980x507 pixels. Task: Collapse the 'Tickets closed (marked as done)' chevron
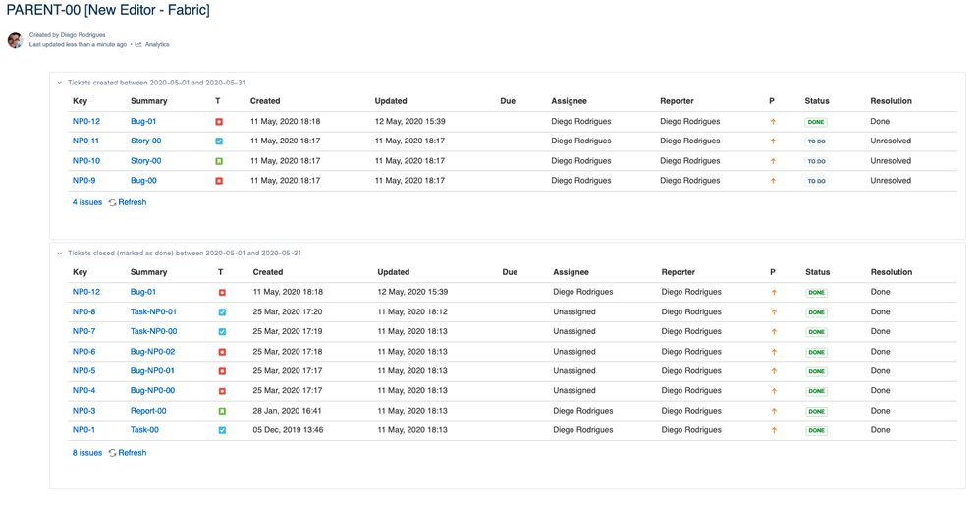click(x=59, y=253)
